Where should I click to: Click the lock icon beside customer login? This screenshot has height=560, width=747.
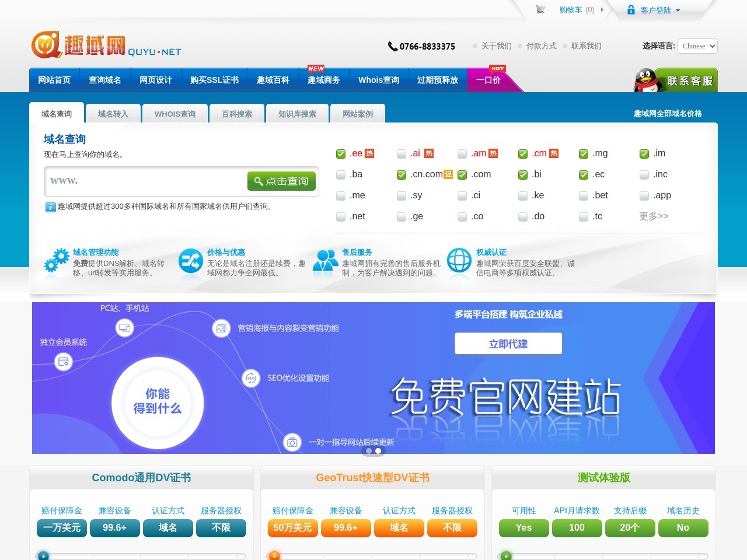(631, 10)
